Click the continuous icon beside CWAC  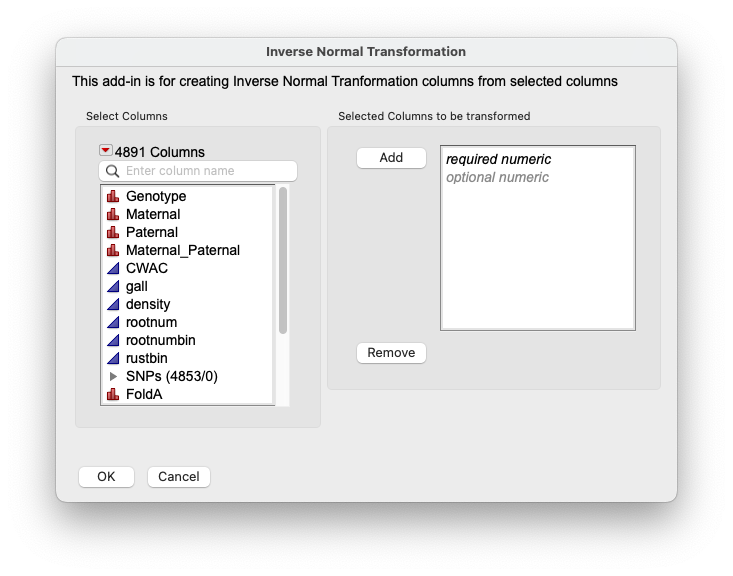(113, 268)
